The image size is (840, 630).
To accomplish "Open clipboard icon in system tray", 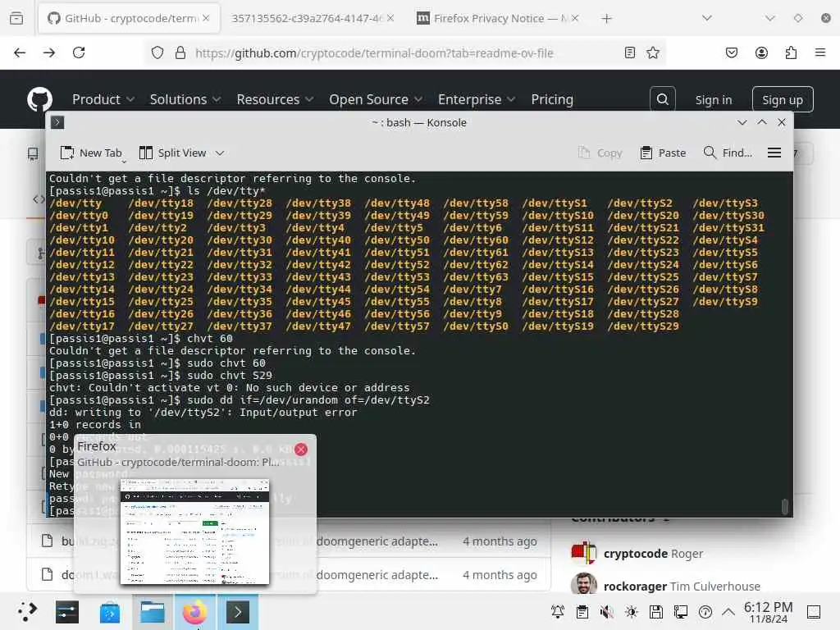I will tap(582, 612).
